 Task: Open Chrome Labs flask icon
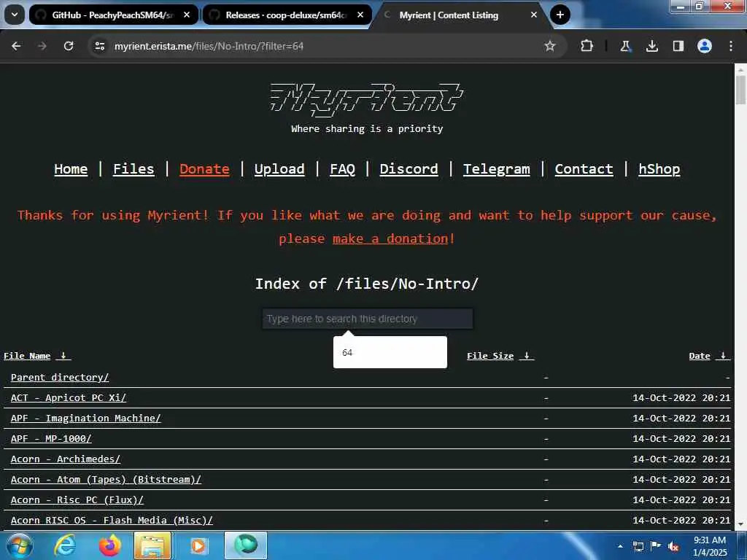coord(625,46)
